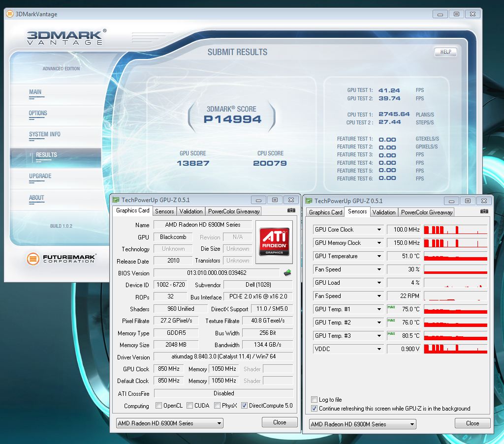
Task: Open the GPU Core Clock sensor dropdown
Action: pyautogui.click(x=379, y=230)
